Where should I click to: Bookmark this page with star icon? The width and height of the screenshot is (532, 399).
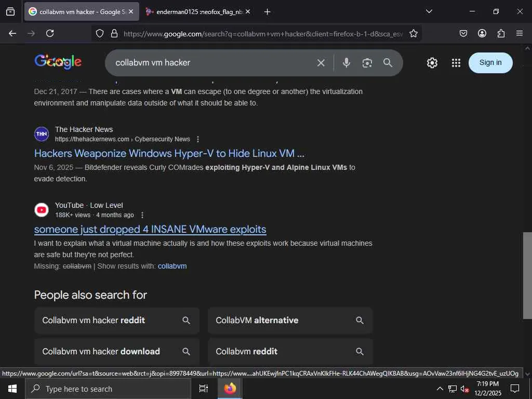(x=413, y=33)
